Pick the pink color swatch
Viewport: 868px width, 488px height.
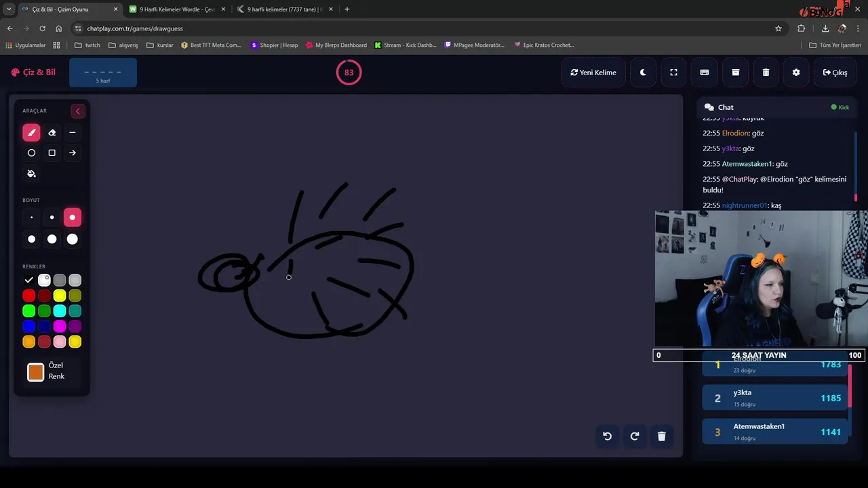[60, 342]
